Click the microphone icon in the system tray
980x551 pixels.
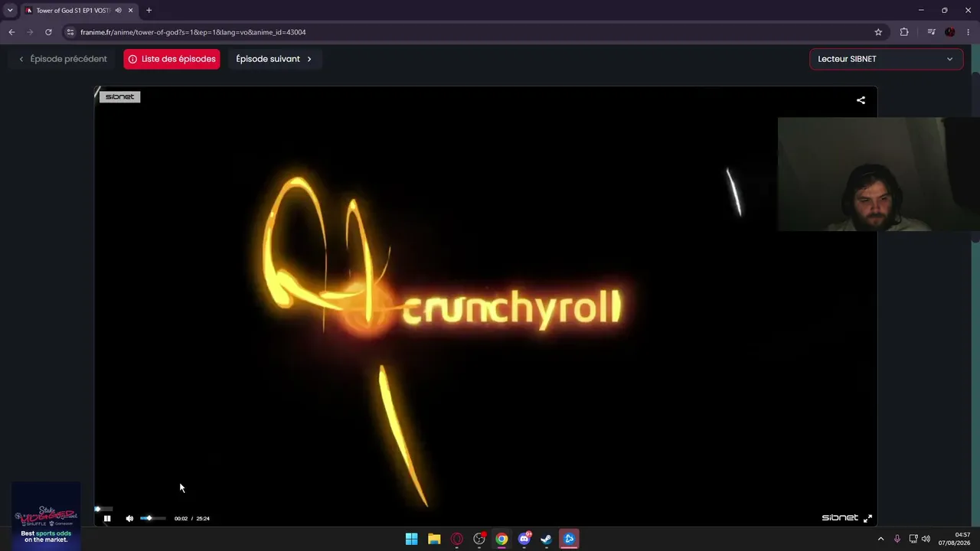897,539
